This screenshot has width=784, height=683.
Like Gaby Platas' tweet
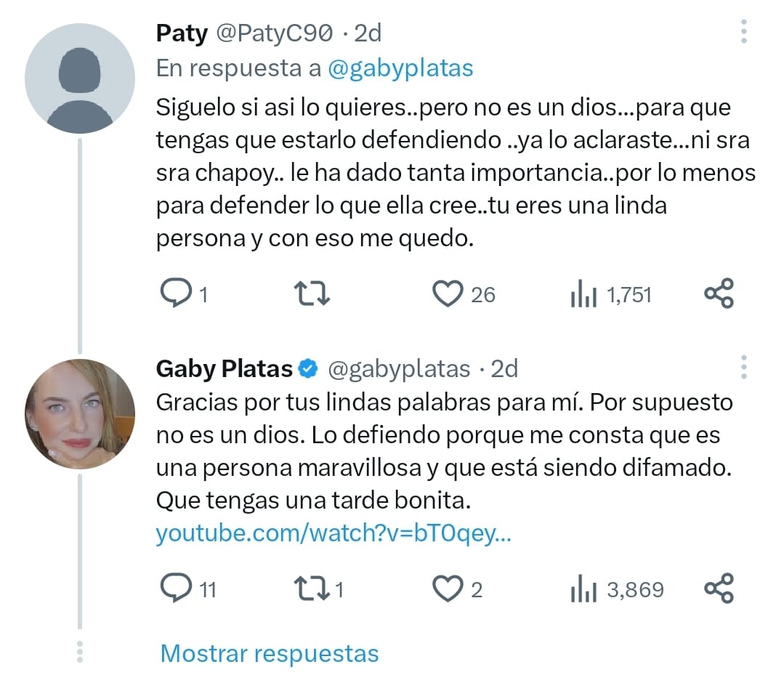[x=448, y=589]
